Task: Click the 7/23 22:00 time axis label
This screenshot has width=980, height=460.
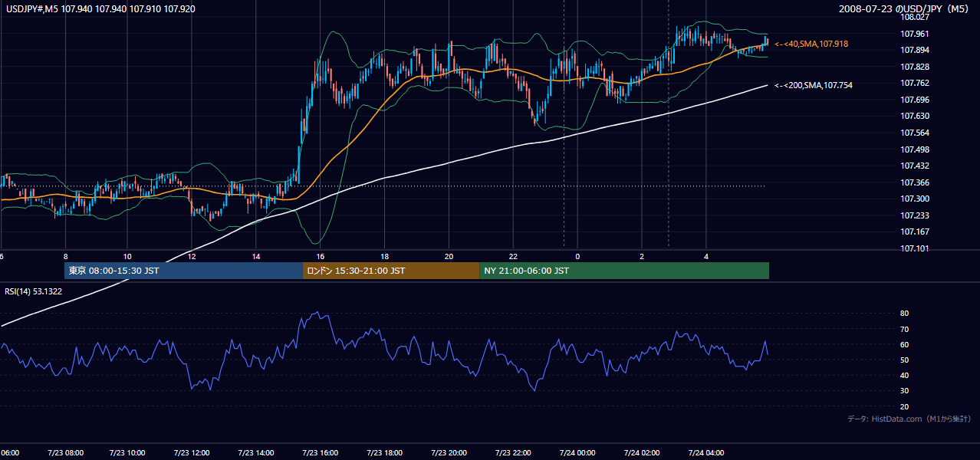Action: 512,453
